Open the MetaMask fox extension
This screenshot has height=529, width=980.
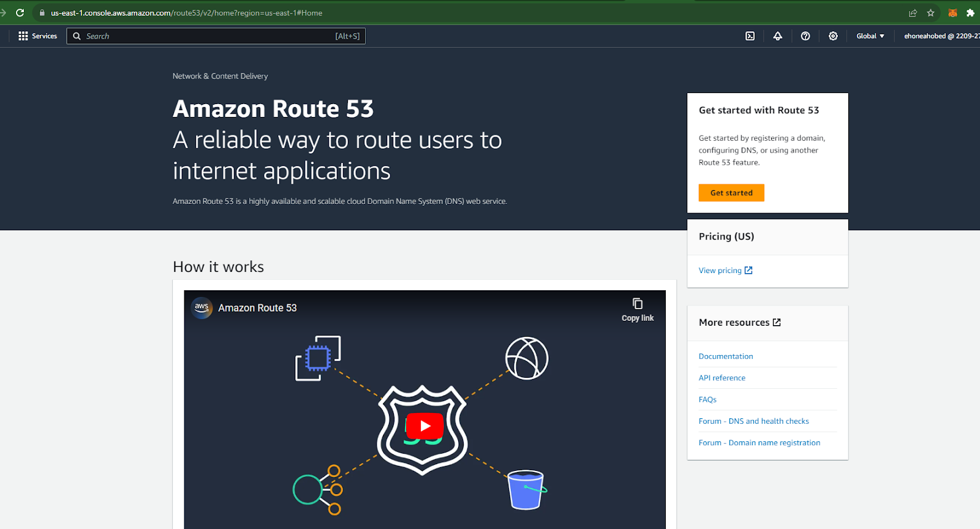(x=952, y=13)
